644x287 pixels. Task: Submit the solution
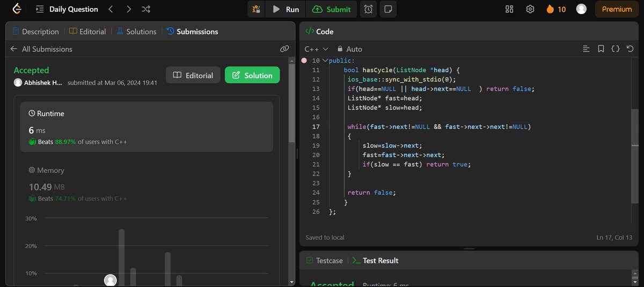coord(331,9)
